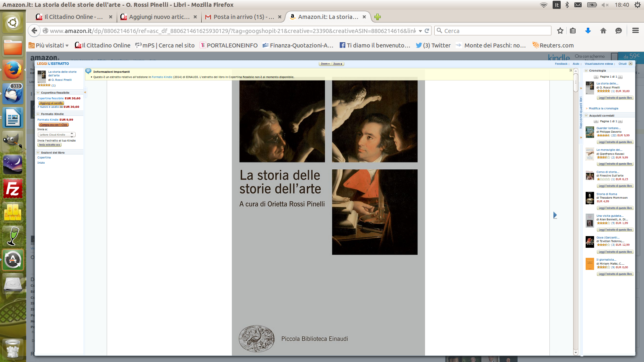Click scroll down arrow of extract viewer
644x362 pixels.
point(576,353)
